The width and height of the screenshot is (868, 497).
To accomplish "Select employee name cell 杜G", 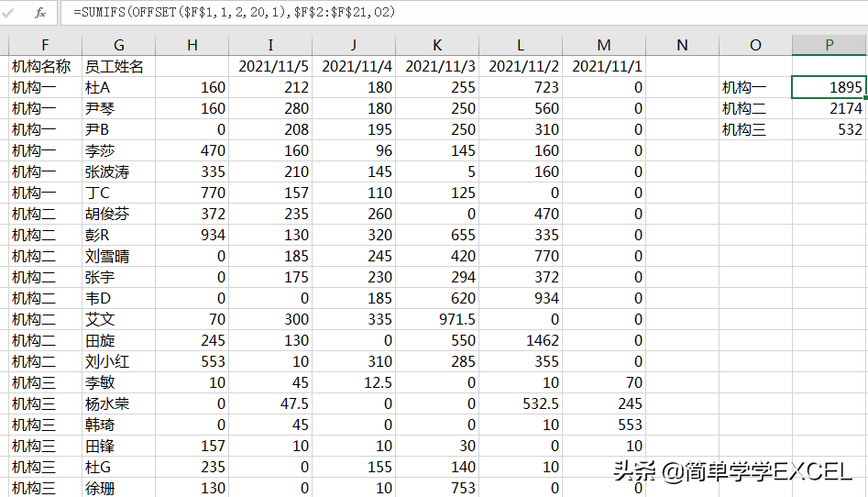I will point(118,467).
